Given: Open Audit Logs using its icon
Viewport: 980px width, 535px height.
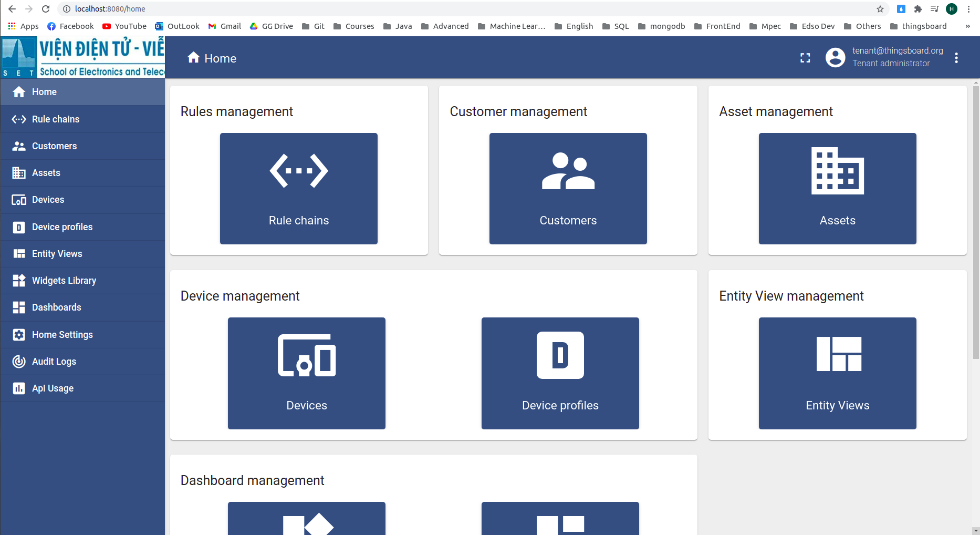Looking at the screenshot, I should point(19,361).
